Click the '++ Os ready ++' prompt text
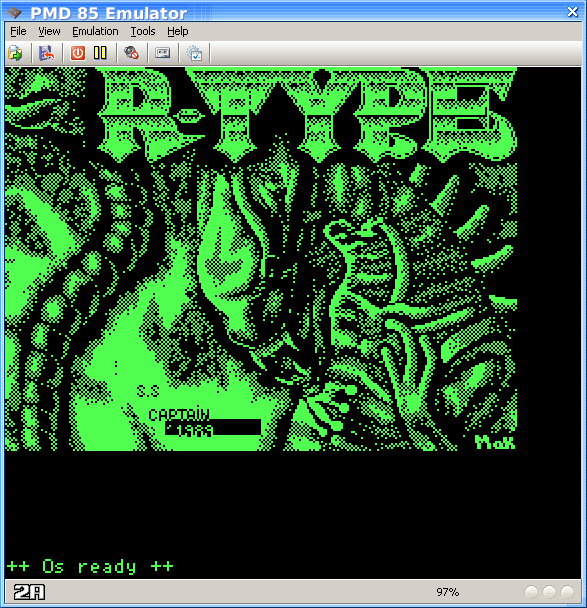The height and width of the screenshot is (608, 587). (90, 567)
